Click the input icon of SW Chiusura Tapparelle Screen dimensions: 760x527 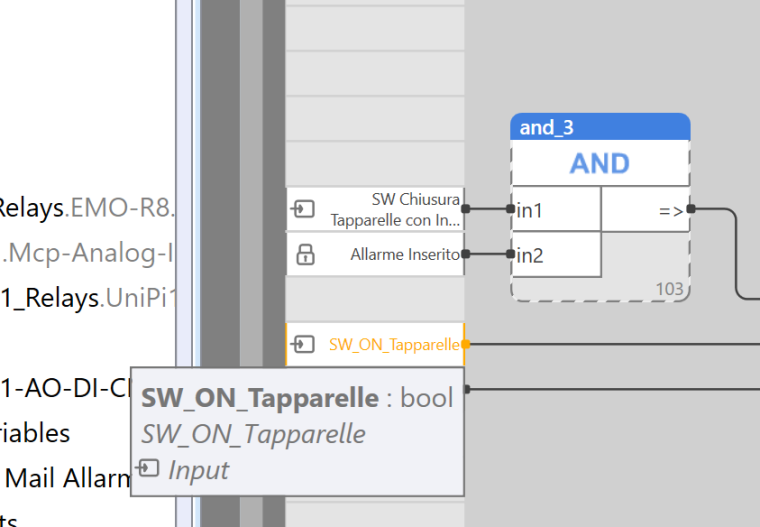pyautogui.click(x=302, y=209)
